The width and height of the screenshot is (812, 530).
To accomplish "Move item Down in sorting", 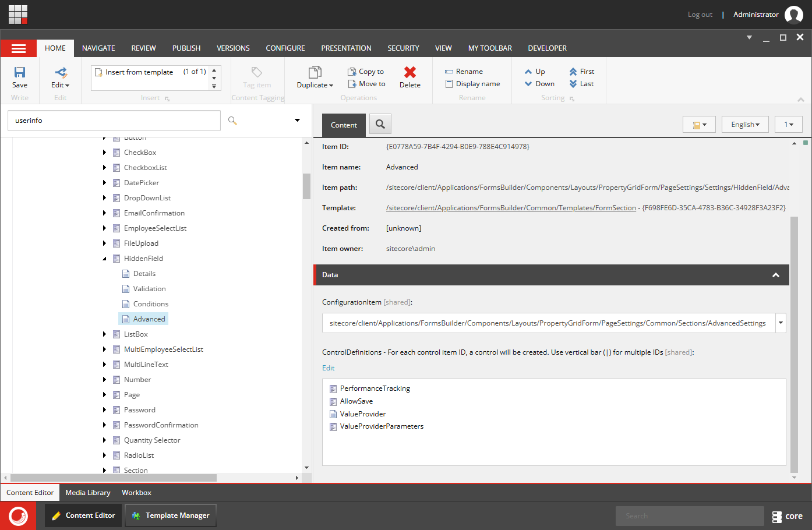I will (539, 84).
